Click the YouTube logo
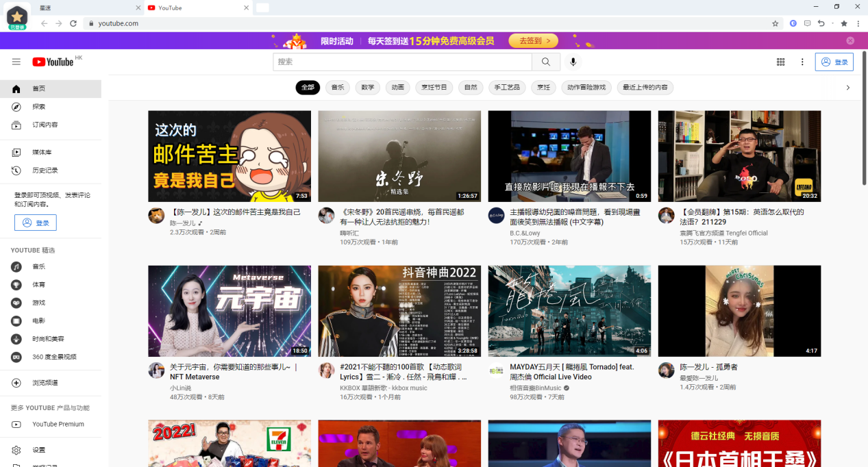 pyautogui.click(x=53, y=62)
